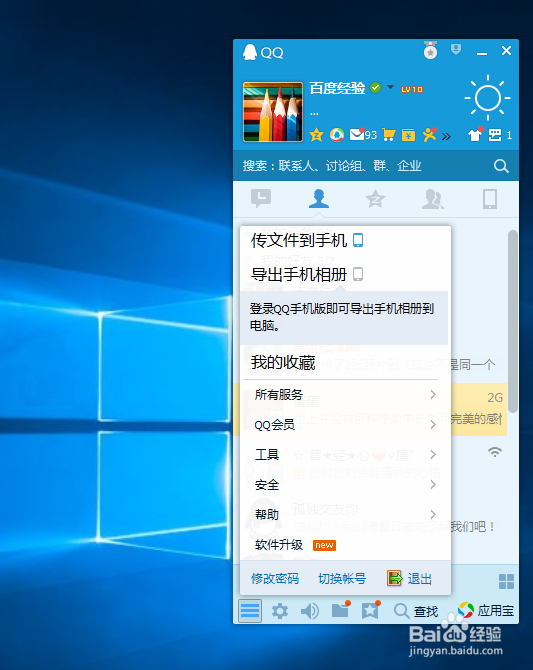
Task: Close the QQ window
Action: (506, 51)
